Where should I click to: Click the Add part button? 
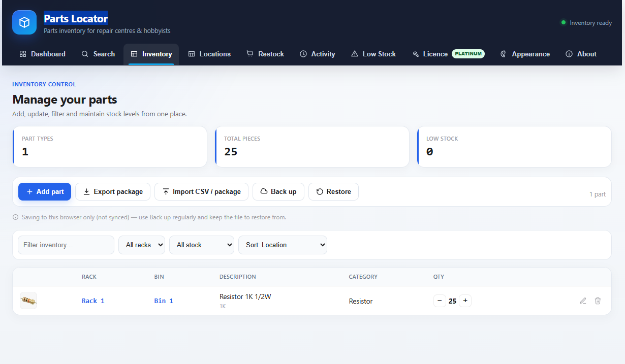coord(45,191)
